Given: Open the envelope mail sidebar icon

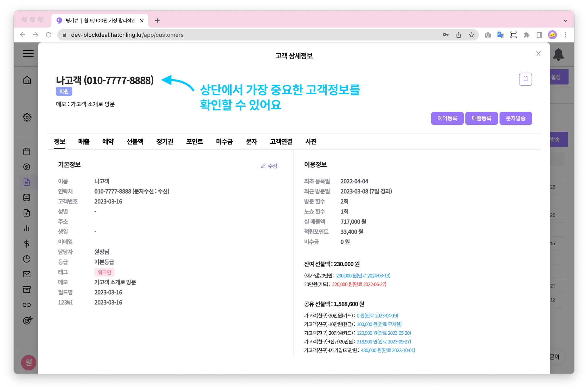Looking at the screenshot, I should 27,274.
